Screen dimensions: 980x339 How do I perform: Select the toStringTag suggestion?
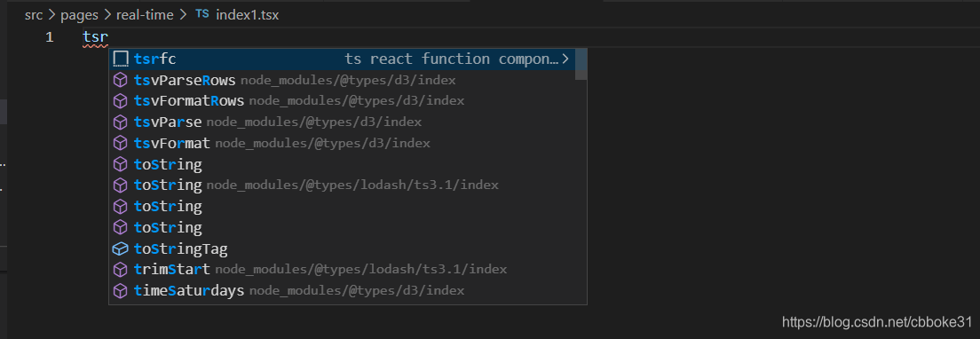tap(343, 249)
